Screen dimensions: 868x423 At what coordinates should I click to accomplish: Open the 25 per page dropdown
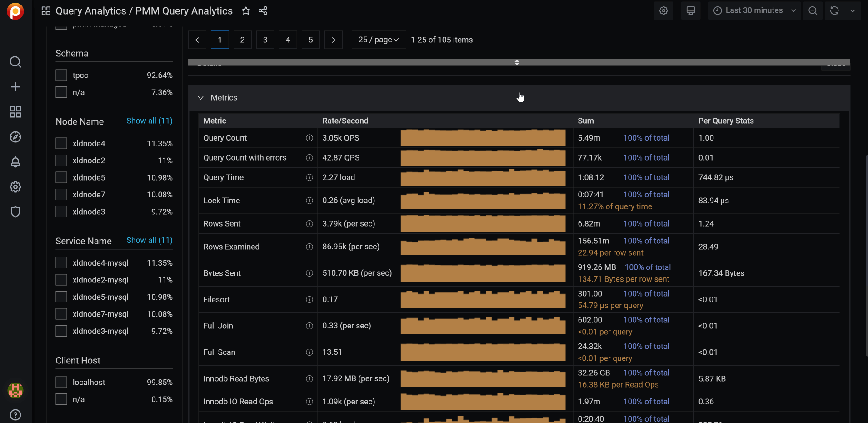(378, 40)
